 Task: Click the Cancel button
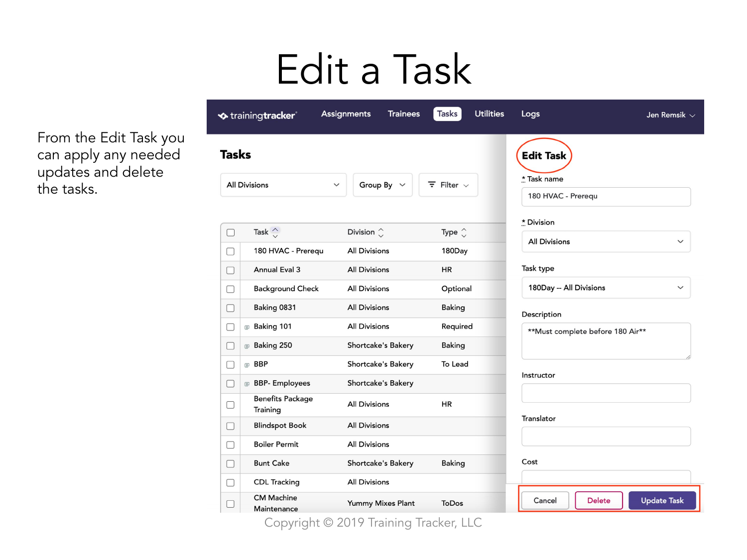[545, 500]
